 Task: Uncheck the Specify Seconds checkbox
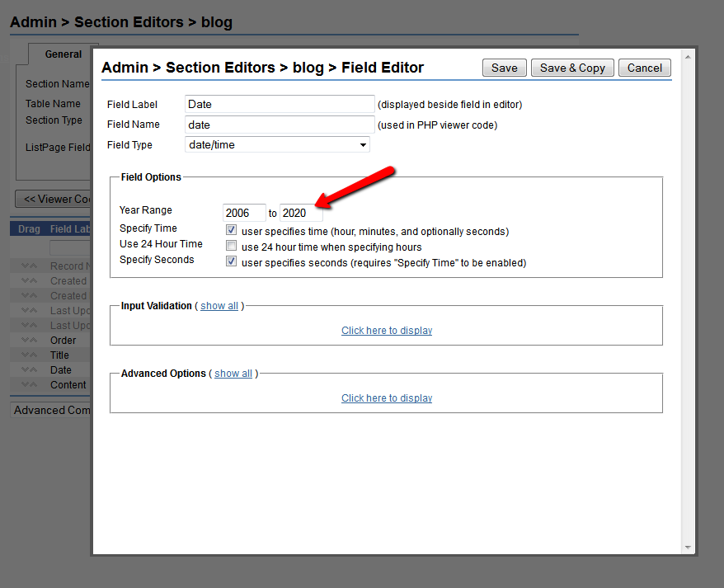[232, 262]
